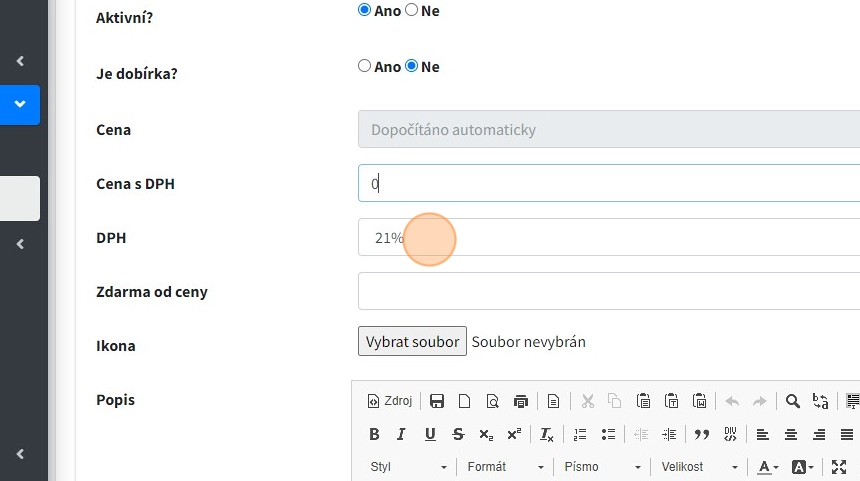
Task: Click the Zdroj source button
Action: [390, 401]
